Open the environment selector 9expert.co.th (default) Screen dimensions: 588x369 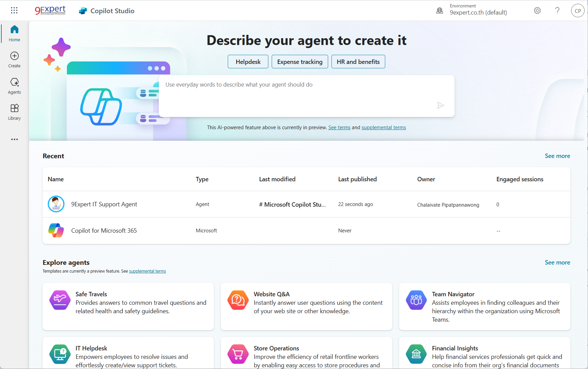click(x=478, y=12)
